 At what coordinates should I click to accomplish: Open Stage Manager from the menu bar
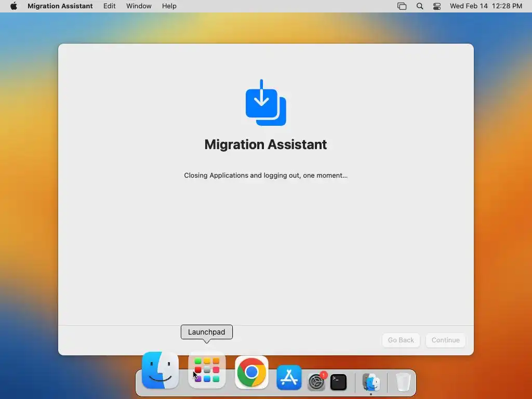tap(402, 6)
